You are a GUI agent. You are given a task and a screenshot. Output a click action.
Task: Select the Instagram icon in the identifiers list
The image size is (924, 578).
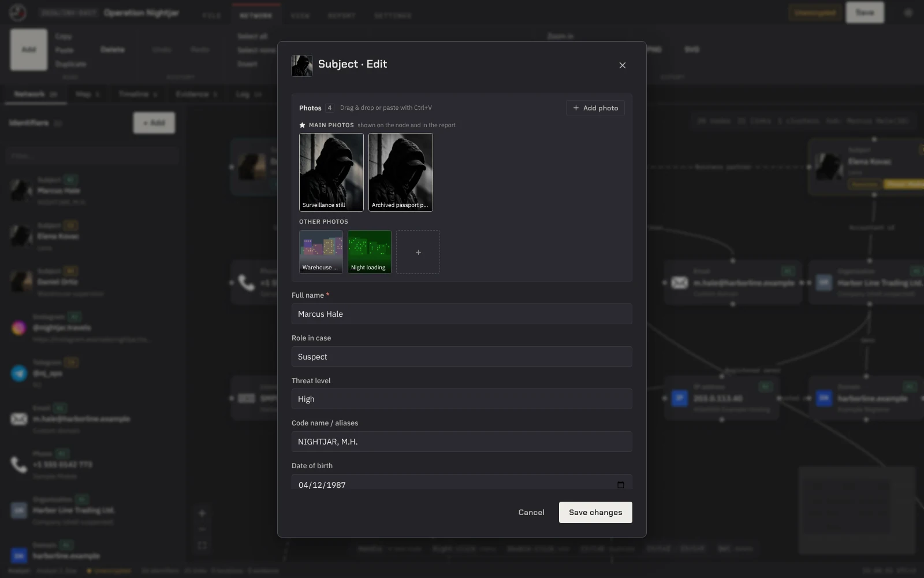pos(19,328)
